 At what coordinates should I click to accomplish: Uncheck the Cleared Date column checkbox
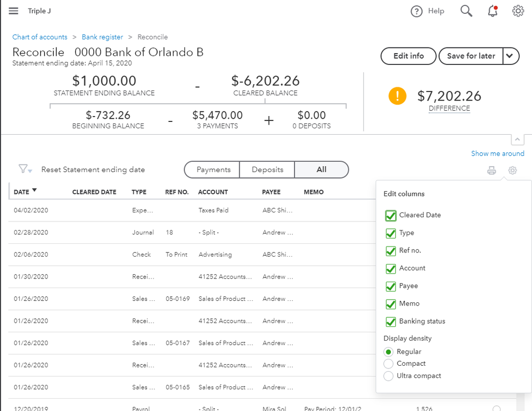coord(391,215)
